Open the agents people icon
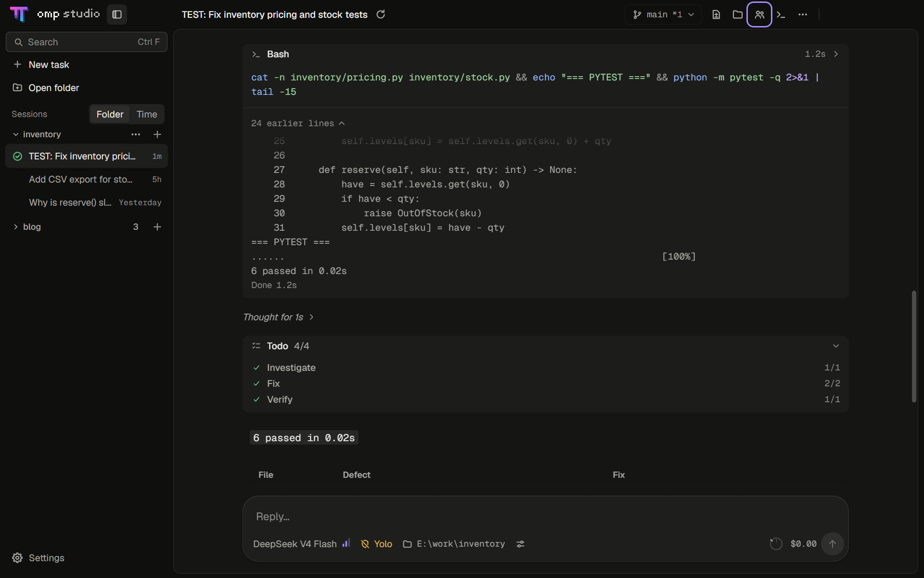 tap(759, 14)
